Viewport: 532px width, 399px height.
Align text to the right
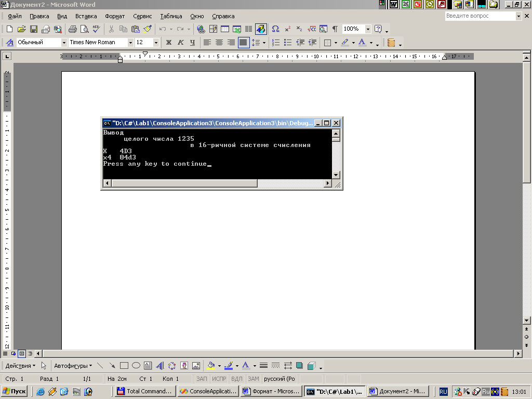[231, 43]
